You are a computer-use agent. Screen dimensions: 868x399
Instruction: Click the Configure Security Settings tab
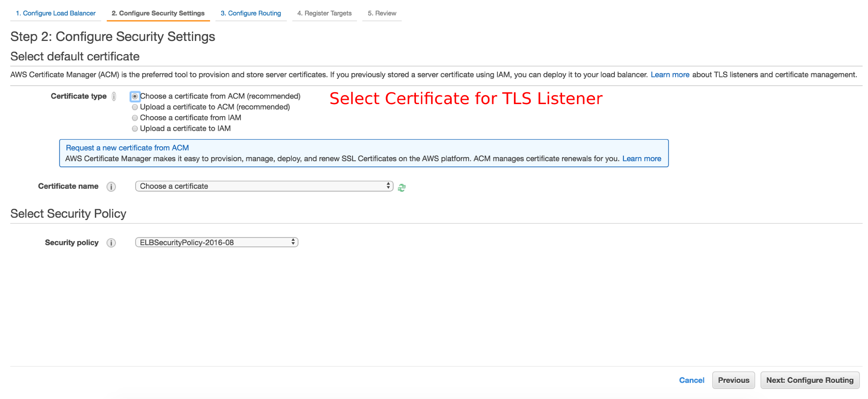158,13
